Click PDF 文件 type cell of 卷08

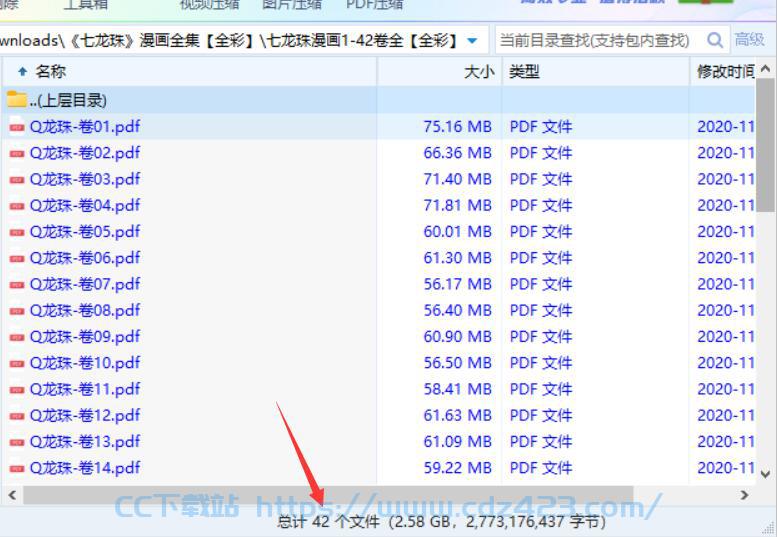[x=541, y=311]
